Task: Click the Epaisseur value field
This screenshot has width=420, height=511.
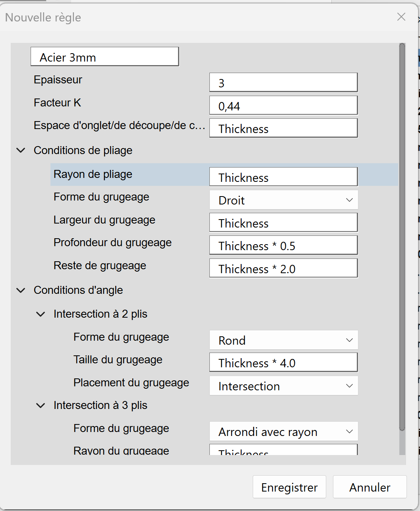Action: 283,83
